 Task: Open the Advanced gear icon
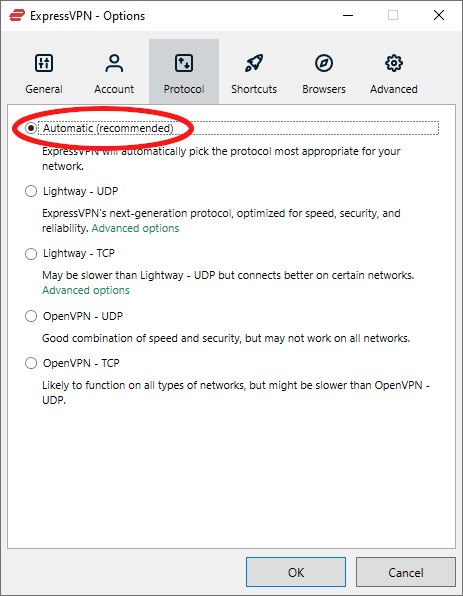[394, 63]
